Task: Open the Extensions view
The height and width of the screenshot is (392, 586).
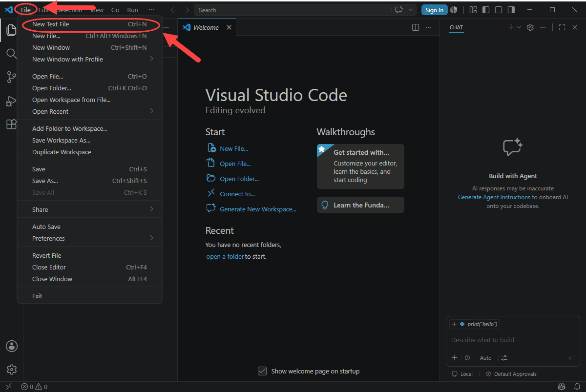Action: click(x=11, y=124)
